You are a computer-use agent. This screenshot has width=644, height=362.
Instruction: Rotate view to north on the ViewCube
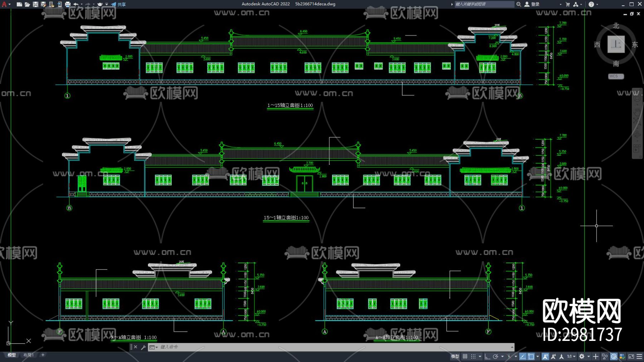(x=616, y=26)
